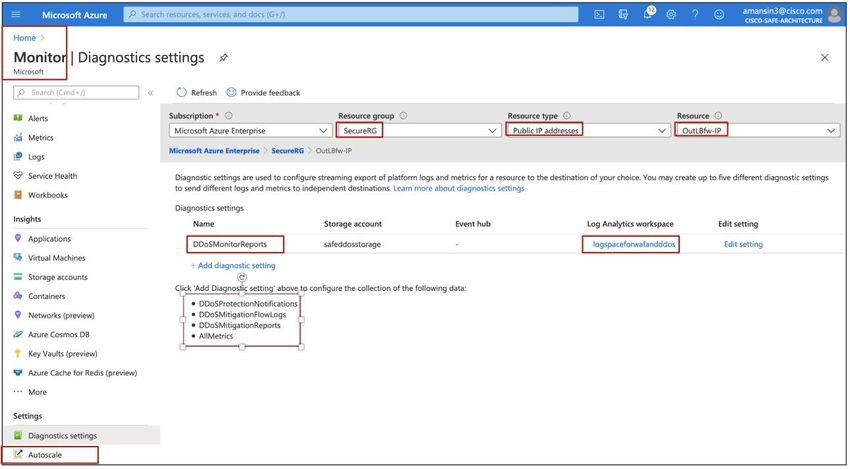
Task: Open Logs in sidebar
Action: [x=36, y=157]
